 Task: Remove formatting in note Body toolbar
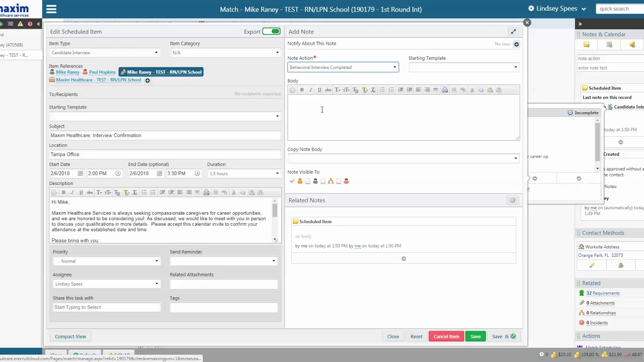click(373, 90)
